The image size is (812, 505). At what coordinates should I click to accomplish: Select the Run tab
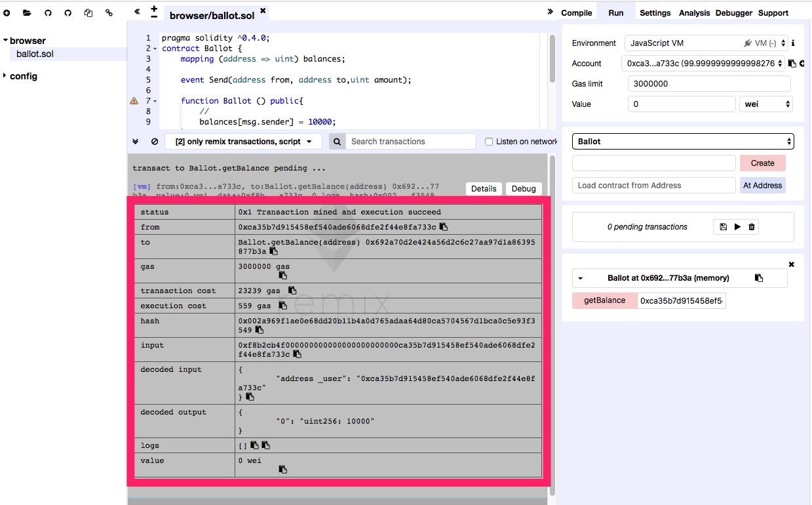[616, 12]
